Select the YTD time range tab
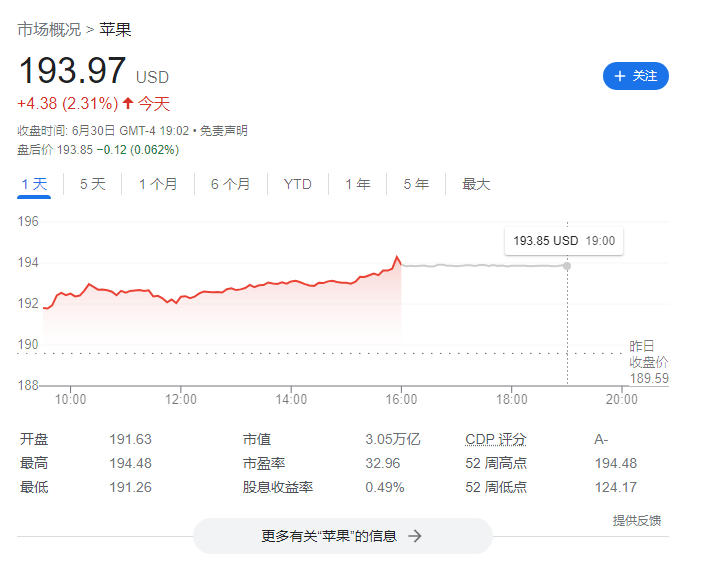This screenshot has width=707, height=570. coord(298,184)
